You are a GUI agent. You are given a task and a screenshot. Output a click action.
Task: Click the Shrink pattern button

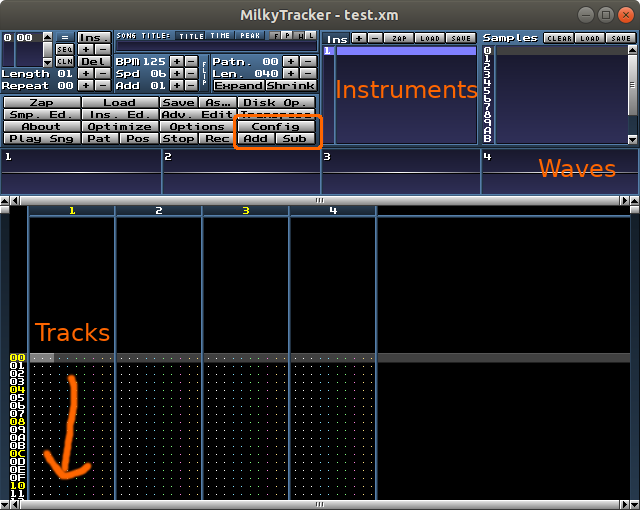coord(291,86)
